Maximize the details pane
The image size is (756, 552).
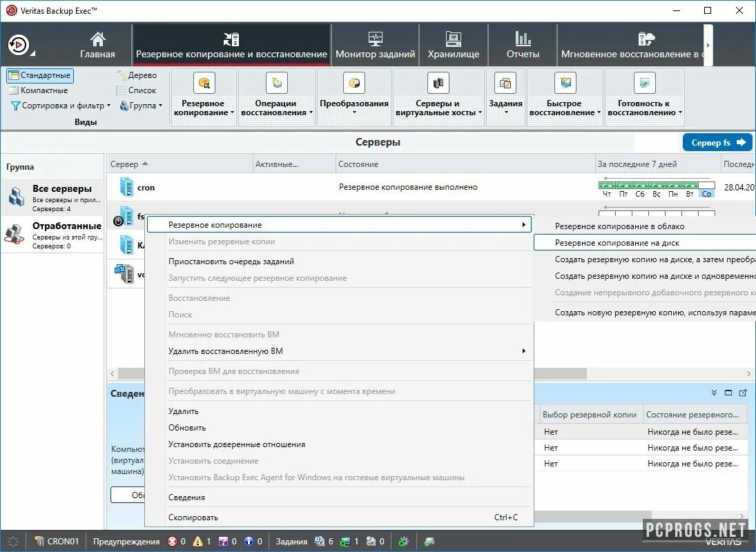coord(728,393)
